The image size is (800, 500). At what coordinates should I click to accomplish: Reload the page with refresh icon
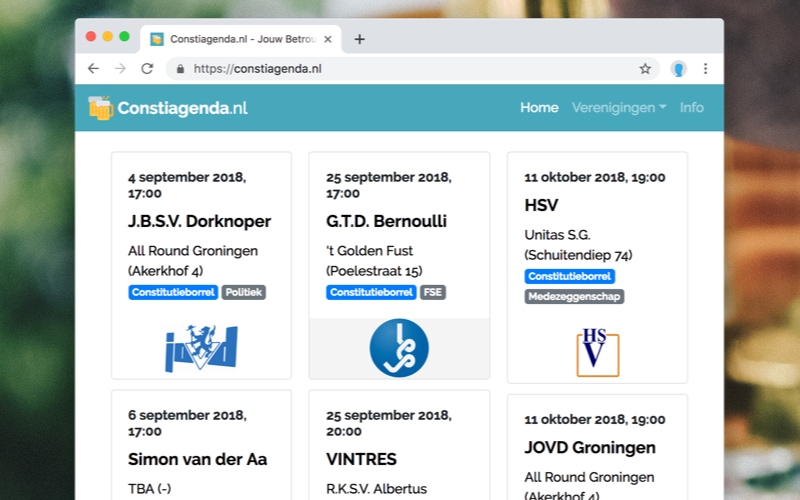click(x=147, y=68)
